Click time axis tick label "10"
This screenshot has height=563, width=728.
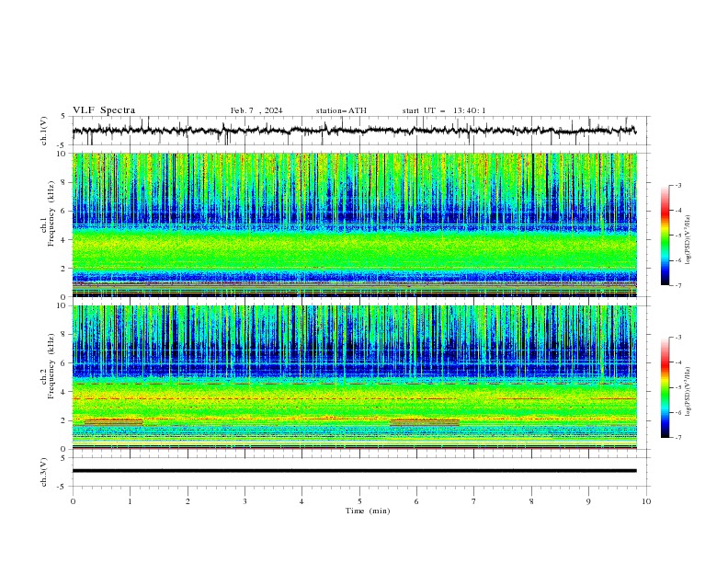[x=646, y=501]
